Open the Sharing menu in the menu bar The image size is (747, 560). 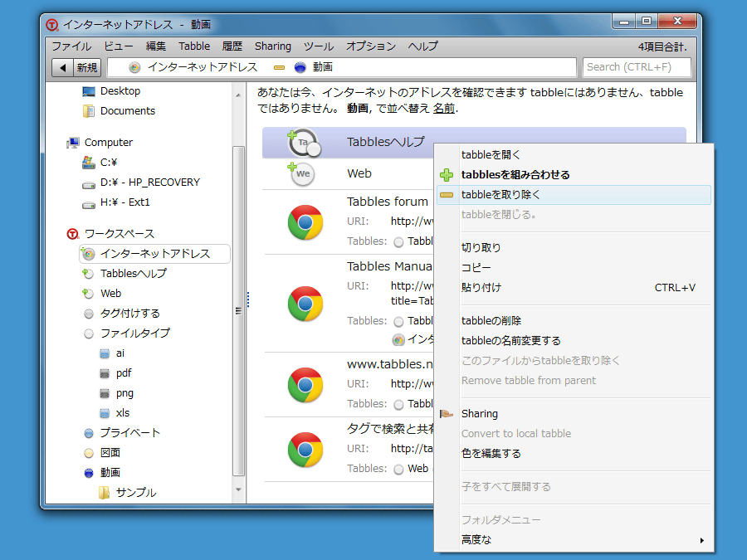pos(273,46)
